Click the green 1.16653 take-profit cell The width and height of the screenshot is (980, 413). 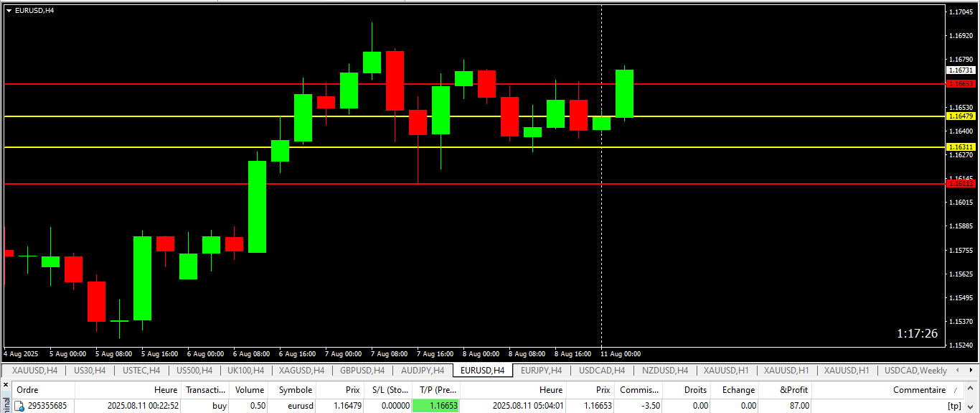point(436,406)
